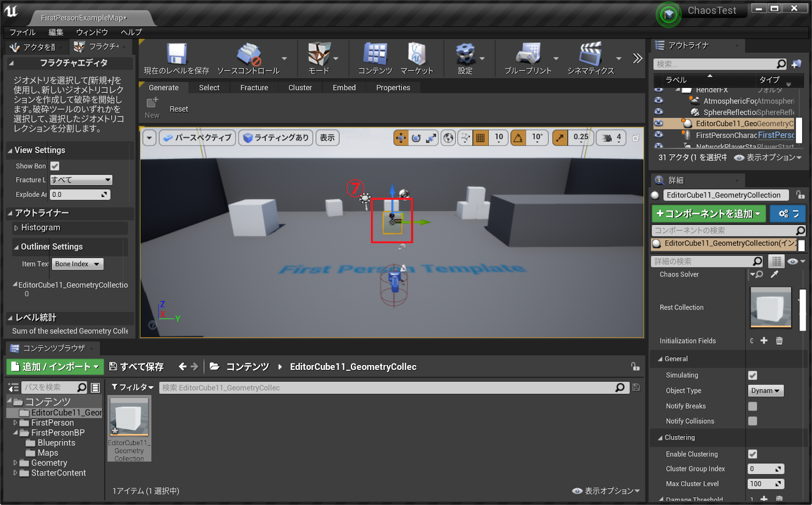
Task: Toggle surface snapping icon in viewport
Action: pos(465,138)
